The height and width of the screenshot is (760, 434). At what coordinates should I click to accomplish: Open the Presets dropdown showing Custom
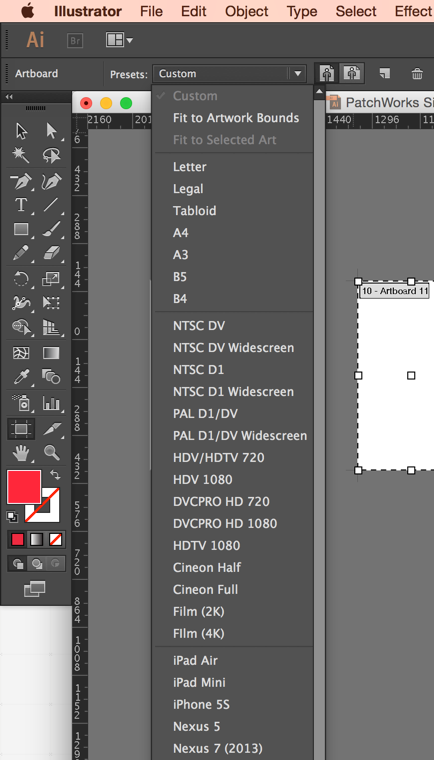(229, 74)
